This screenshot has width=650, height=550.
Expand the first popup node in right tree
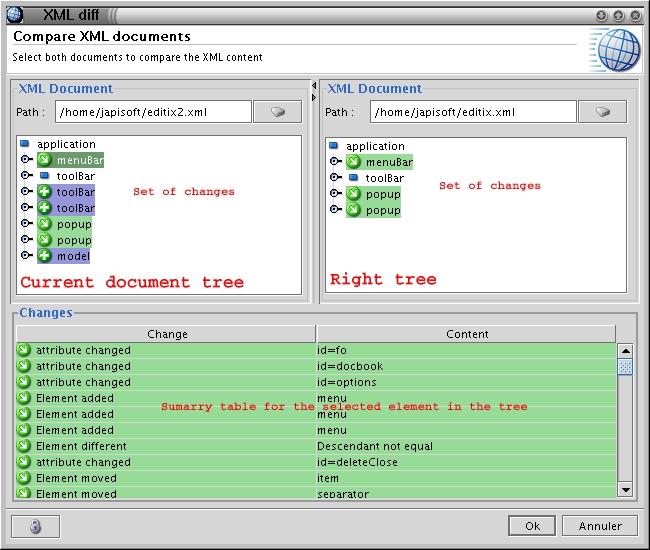coord(334,194)
